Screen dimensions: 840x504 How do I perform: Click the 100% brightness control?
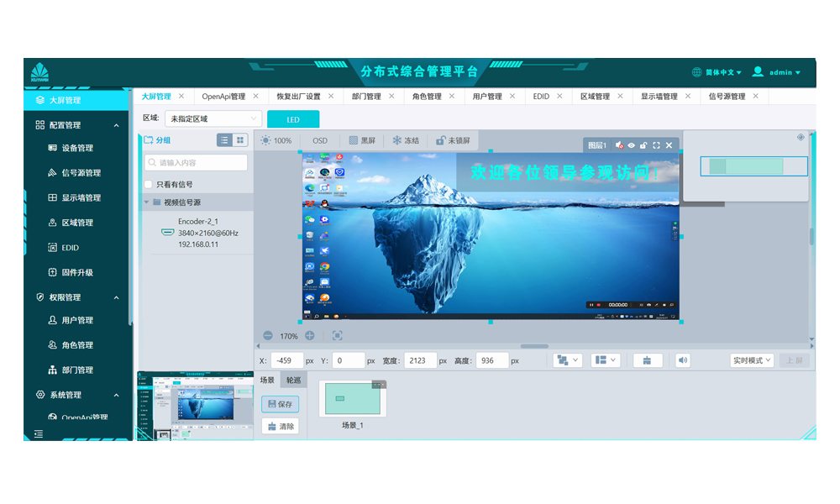tap(276, 140)
